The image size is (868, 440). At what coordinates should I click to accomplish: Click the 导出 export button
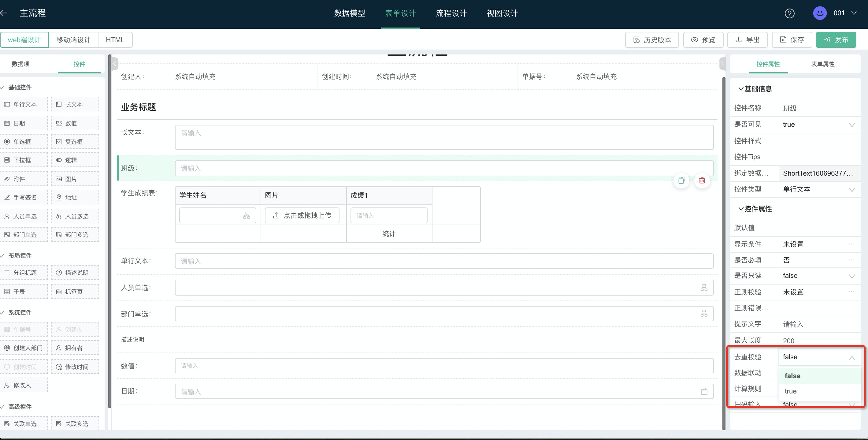click(x=747, y=40)
